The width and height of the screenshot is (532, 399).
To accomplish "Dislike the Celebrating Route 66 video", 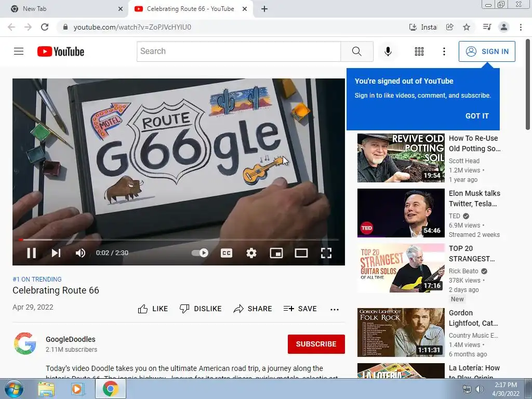I will tap(201, 309).
